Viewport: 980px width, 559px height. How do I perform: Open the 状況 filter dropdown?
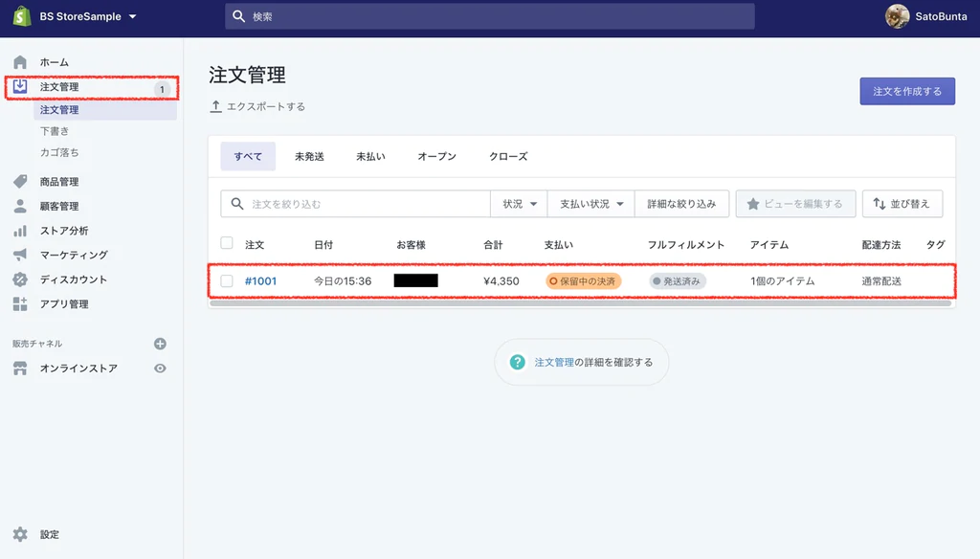point(518,203)
